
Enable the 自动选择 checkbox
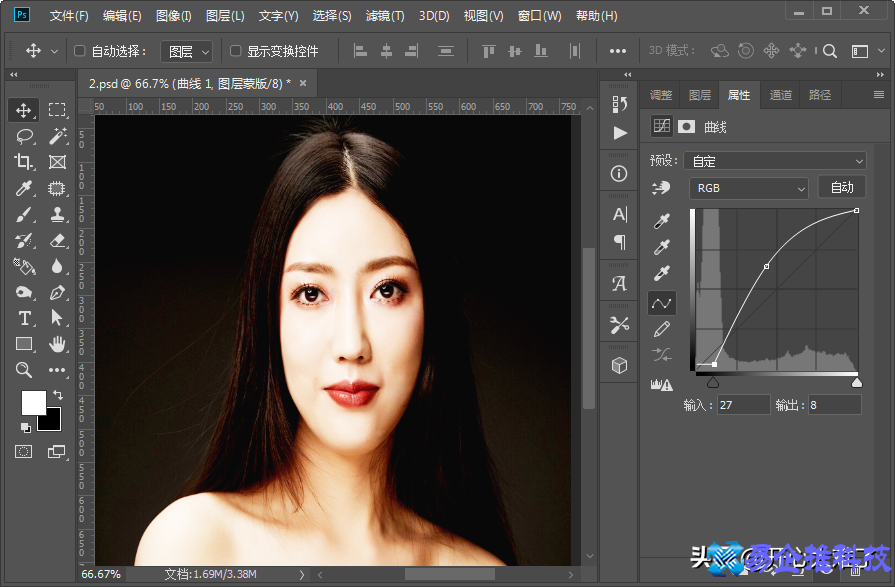tap(80, 51)
